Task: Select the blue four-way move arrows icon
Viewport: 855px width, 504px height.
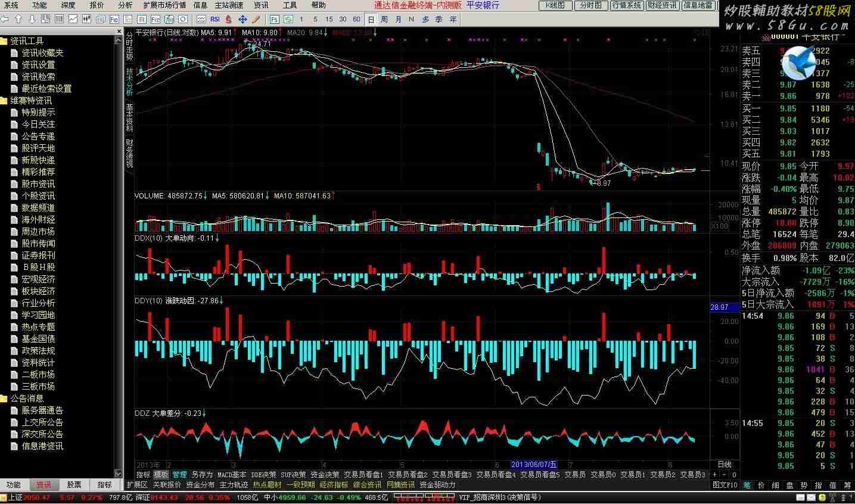Action: tap(242, 19)
